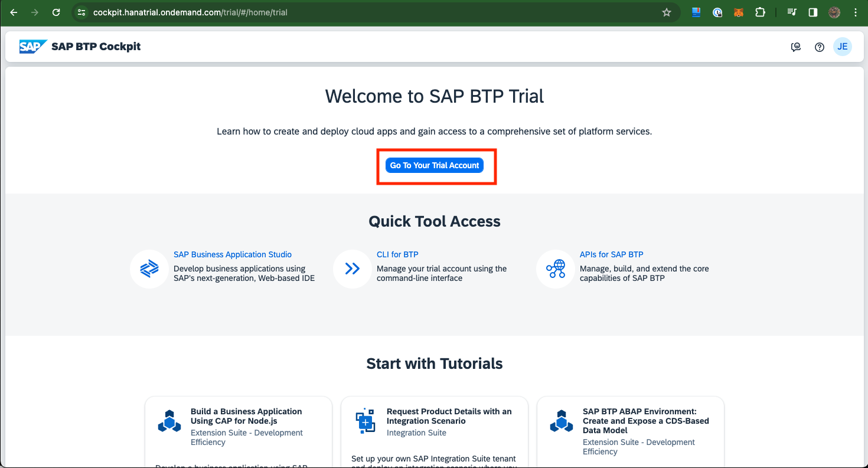The width and height of the screenshot is (868, 468).
Task: Open the password manager extension with lock
Action: [717, 12]
